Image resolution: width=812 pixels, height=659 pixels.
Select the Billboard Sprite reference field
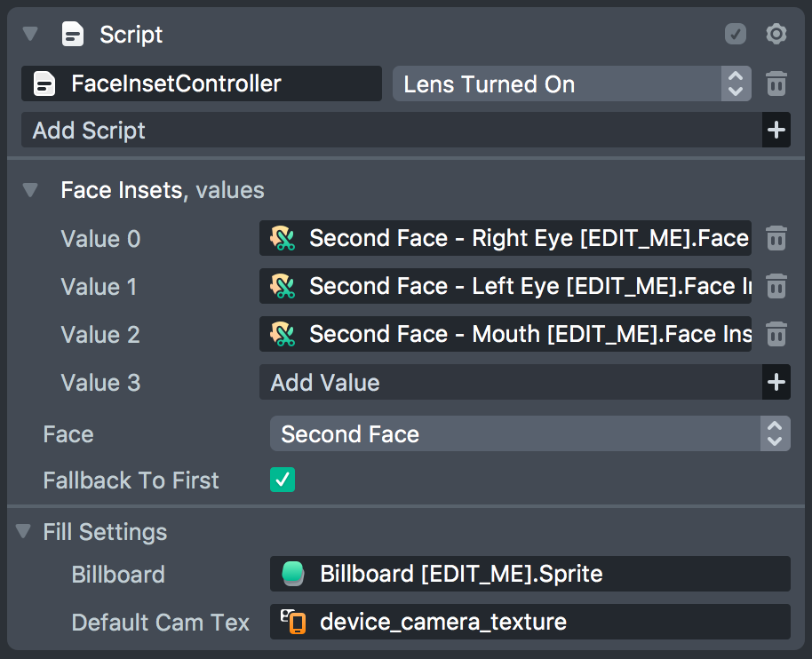pos(529,574)
